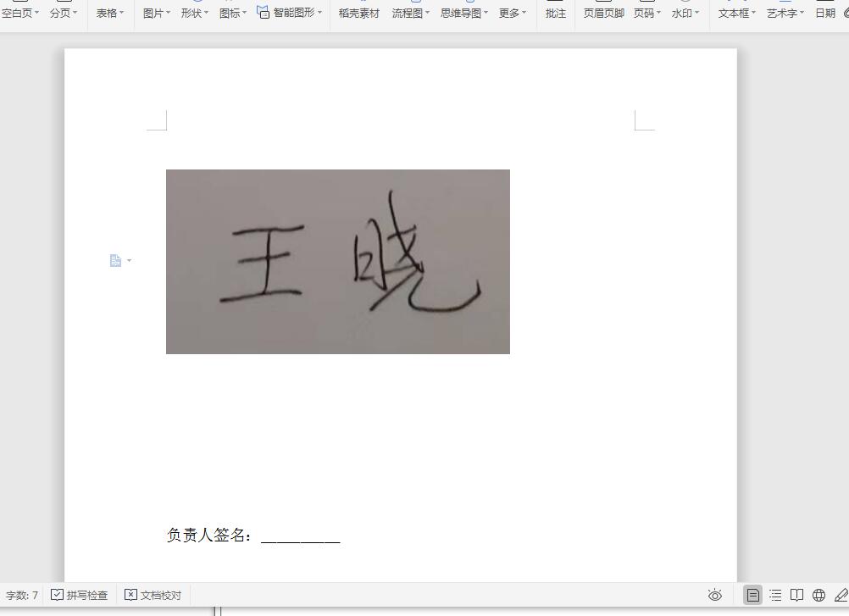Insert a blank page with 空白页
The width and height of the screenshot is (849, 616).
pos(18,13)
